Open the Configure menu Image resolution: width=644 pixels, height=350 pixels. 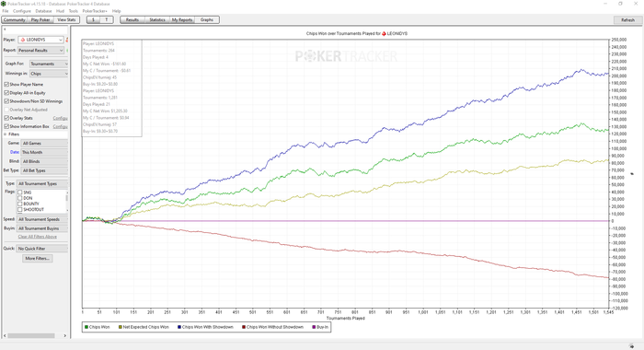pyautogui.click(x=22, y=11)
